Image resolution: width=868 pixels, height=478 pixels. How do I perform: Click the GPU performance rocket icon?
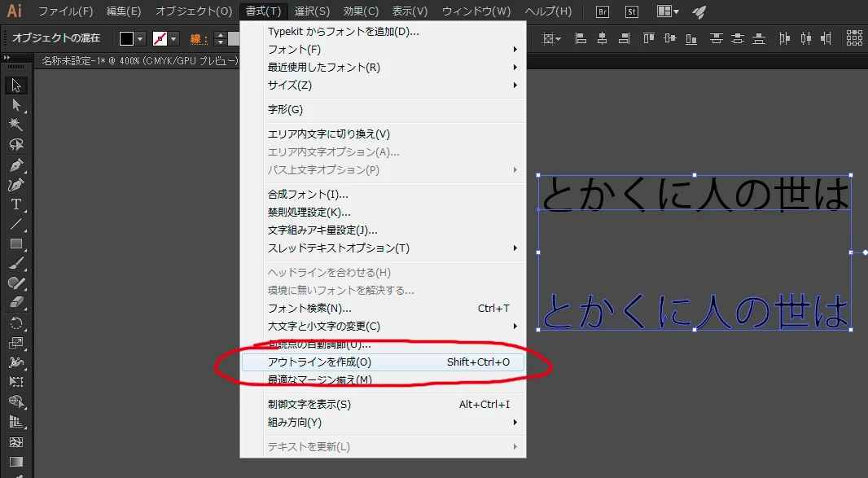(699, 11)
